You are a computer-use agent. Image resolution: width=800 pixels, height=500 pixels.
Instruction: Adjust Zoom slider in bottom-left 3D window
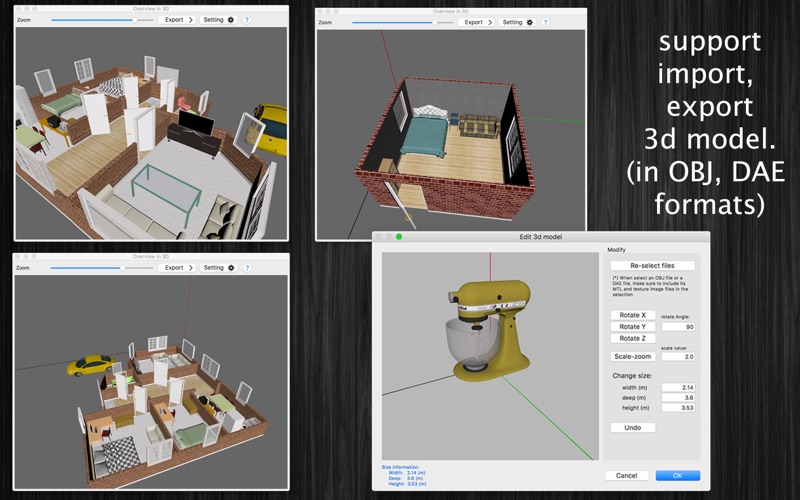(102, 268)
